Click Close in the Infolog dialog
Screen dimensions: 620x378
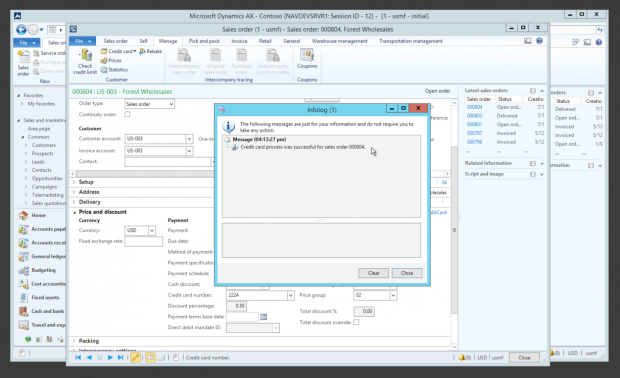tap(406, 273)
